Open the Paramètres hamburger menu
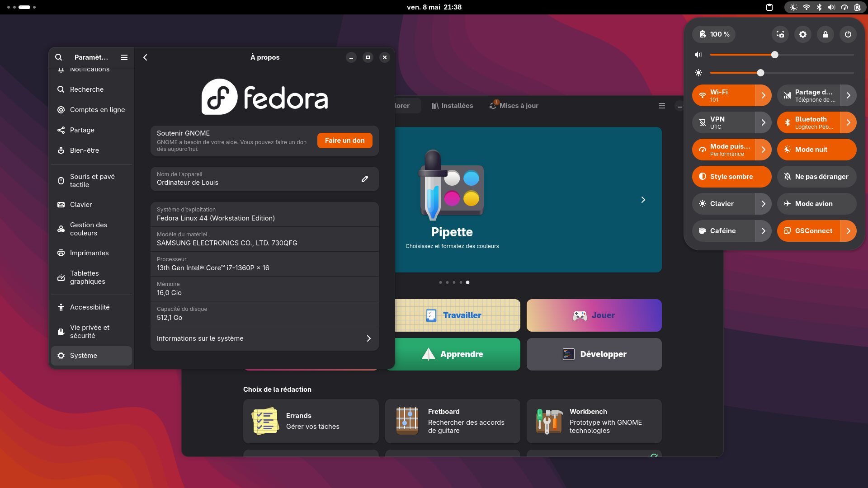The height and width of the screenshot is (488, 868). click(x=124, y=57)
